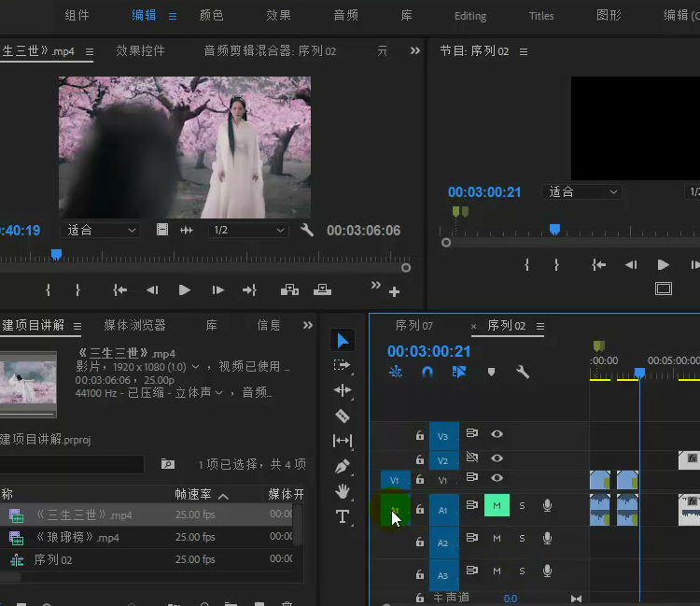700x606 pixels.
Task: Expand source panel overflow tabs chevron
Action: (414, 51)
